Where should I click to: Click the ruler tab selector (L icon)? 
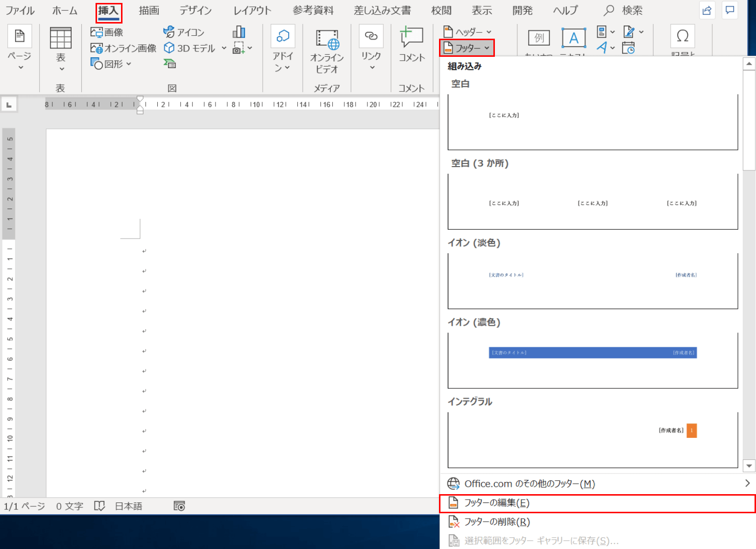coord(9,104)
